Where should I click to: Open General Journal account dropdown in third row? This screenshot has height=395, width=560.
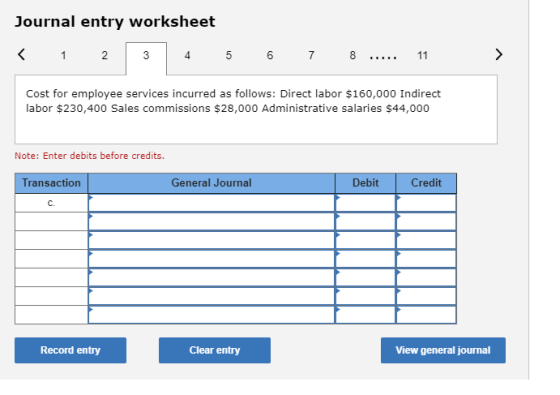click(x=211, y=240)
